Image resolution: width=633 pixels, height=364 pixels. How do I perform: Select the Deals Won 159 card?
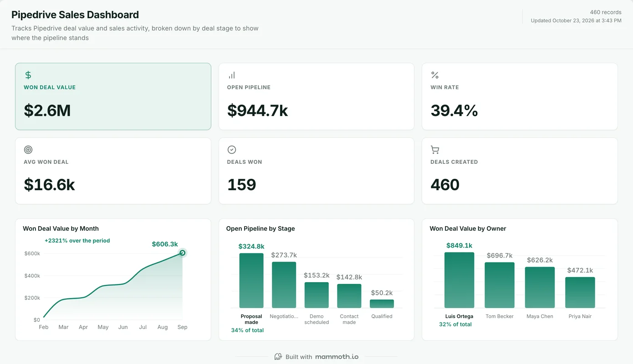tap(316, 171)
